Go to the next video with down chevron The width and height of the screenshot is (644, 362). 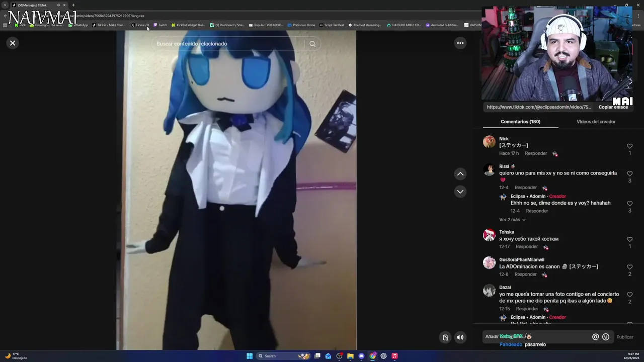[x=460, y=192]
